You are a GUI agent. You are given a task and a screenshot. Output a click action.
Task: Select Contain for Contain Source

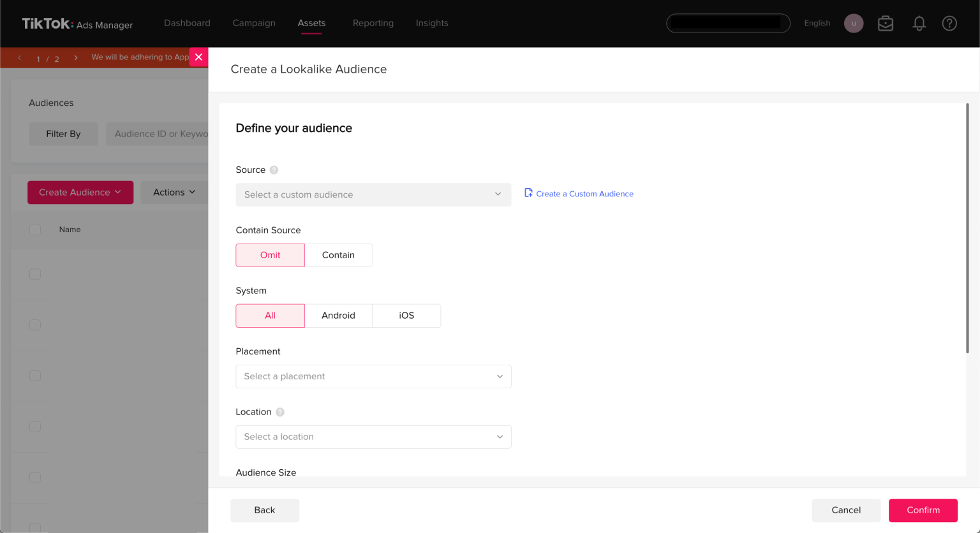click(x=338, y=255)
